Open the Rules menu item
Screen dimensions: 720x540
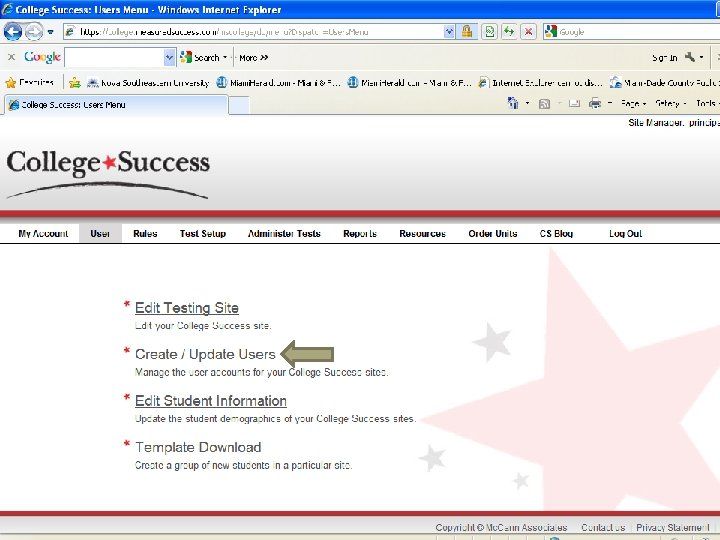click(x=145, y=233)
